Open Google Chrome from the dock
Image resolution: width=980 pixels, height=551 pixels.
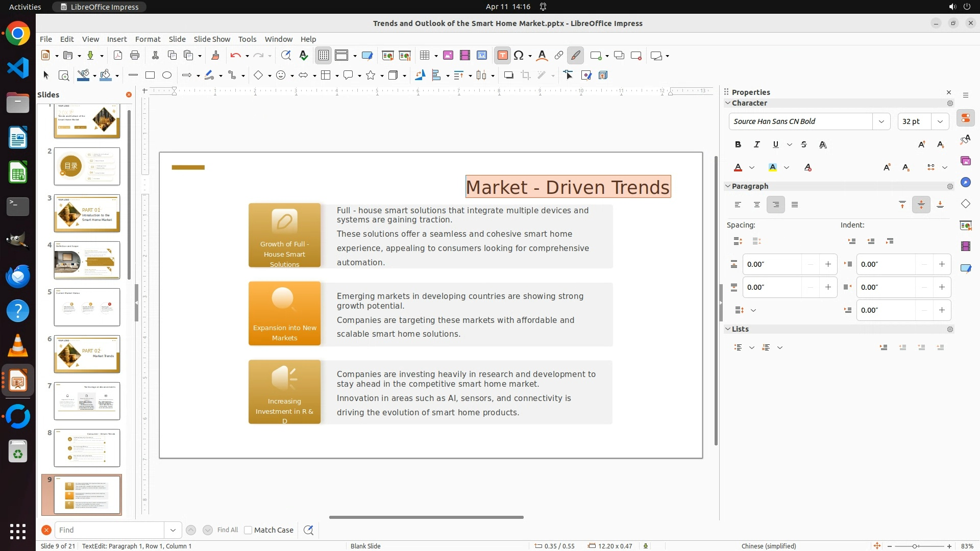click(x=18, y=34)
